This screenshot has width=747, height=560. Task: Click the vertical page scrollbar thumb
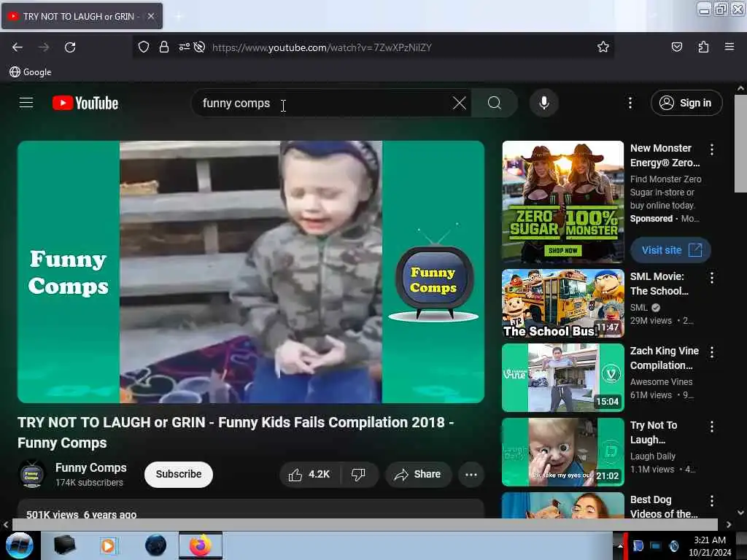click(740, 143)
